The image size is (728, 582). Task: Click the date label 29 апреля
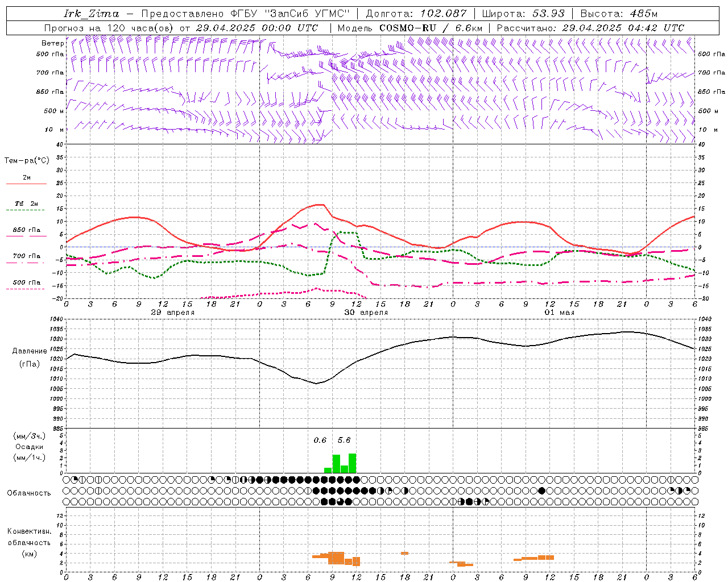(x=173, y=313)
